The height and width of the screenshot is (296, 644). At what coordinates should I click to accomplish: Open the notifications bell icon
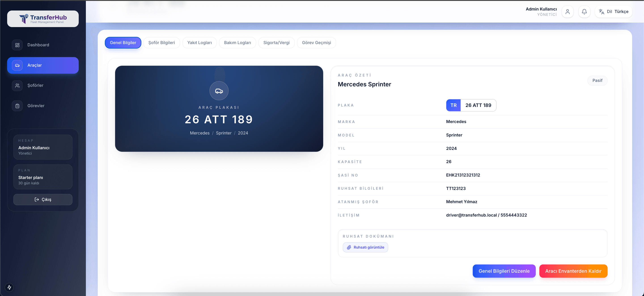[x=584, y=12]
